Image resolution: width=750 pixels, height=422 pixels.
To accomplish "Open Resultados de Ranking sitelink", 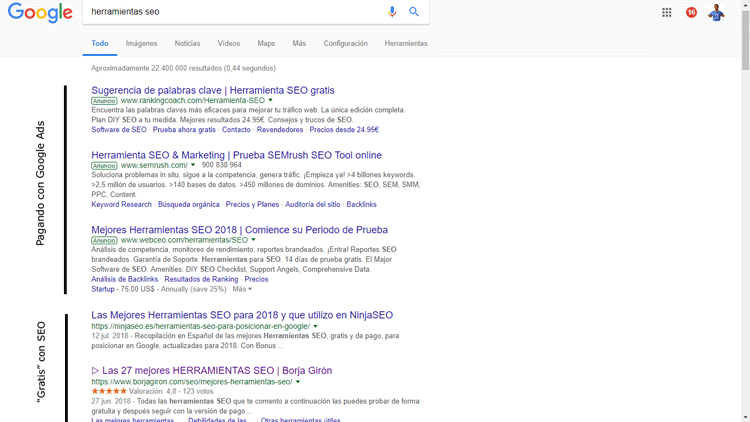I will (x=201, y=279).
